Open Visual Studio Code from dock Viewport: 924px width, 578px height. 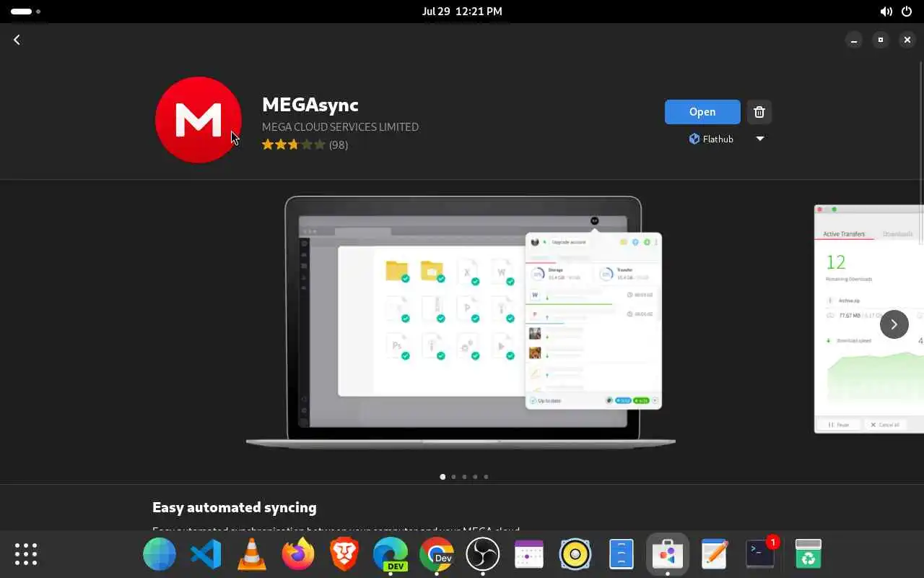click(x=206, y=554)
